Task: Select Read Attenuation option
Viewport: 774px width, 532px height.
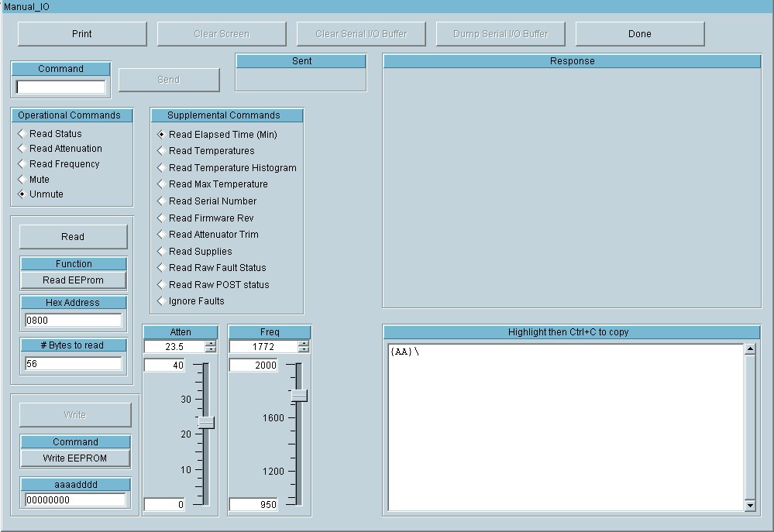Action: 22,149
